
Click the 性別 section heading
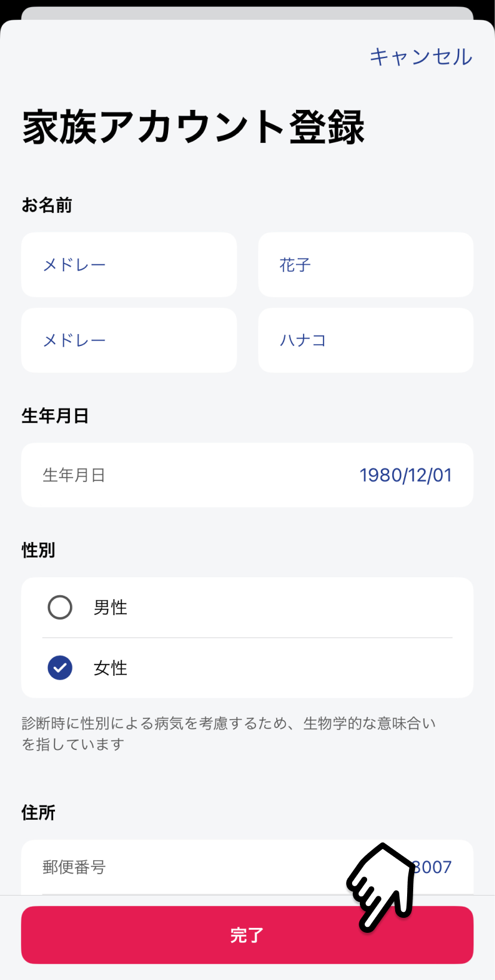[38, 550]
